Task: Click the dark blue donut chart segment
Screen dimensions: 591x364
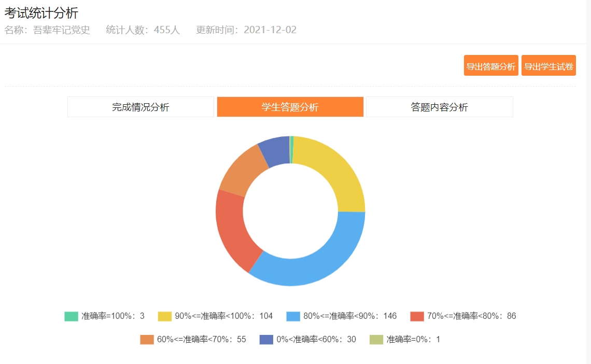Action: pyautogui.click(x=275, y=150)
